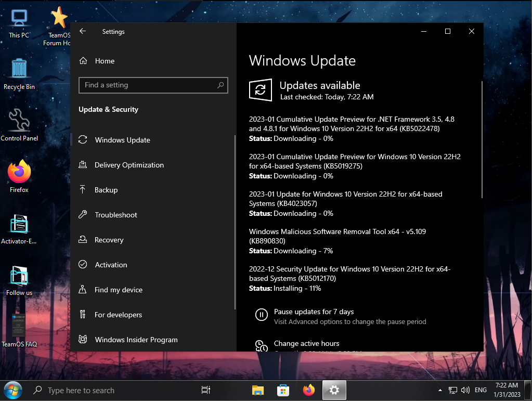Open Microsoft Store from taskbar
This screenshot has height=401, width=532.
[x=283, y=391]
